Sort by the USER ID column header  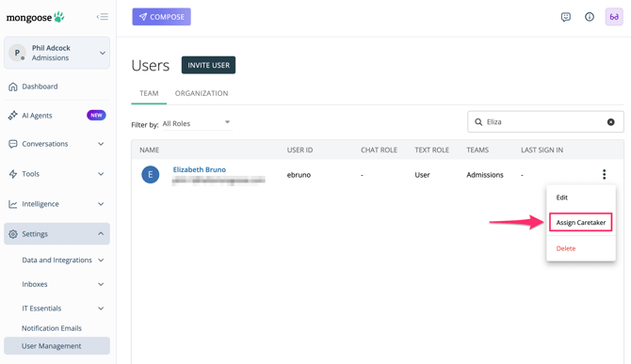pos(299,150)
